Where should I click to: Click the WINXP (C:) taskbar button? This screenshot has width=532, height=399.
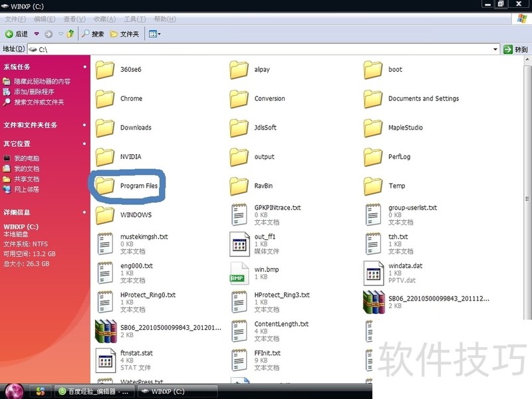178,392
